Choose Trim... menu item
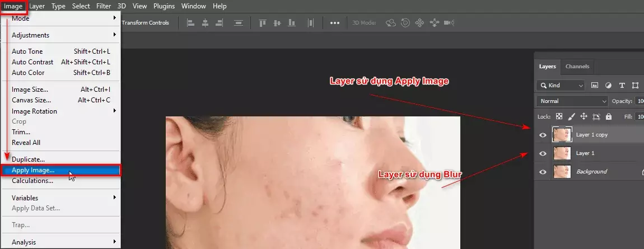Image resolution: width=644 pixels, height=249 pixels. pos(61,132)
